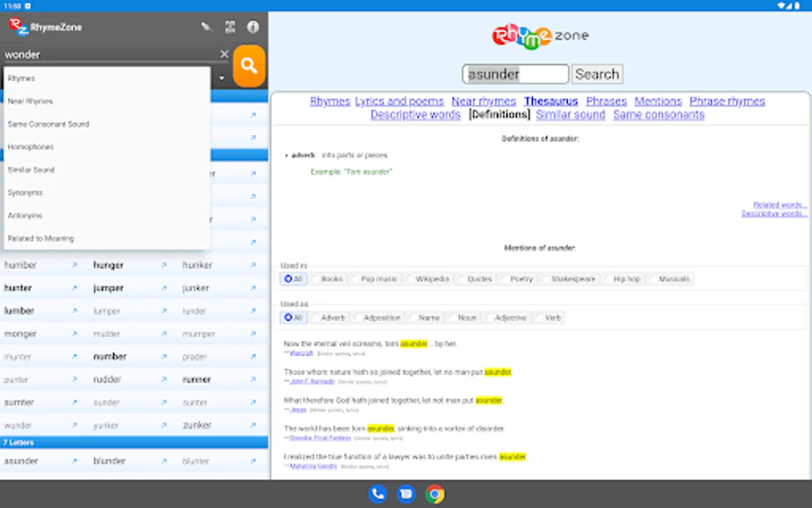Select the Shakespeare source filter
Viewport: 812px width, 508px height.
[x=568, y=279]
